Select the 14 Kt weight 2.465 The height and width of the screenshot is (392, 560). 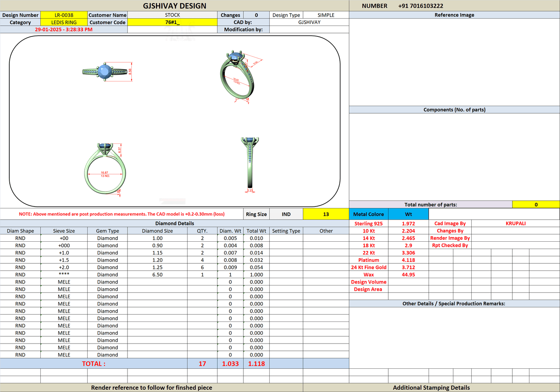click(x=408, y=238)
